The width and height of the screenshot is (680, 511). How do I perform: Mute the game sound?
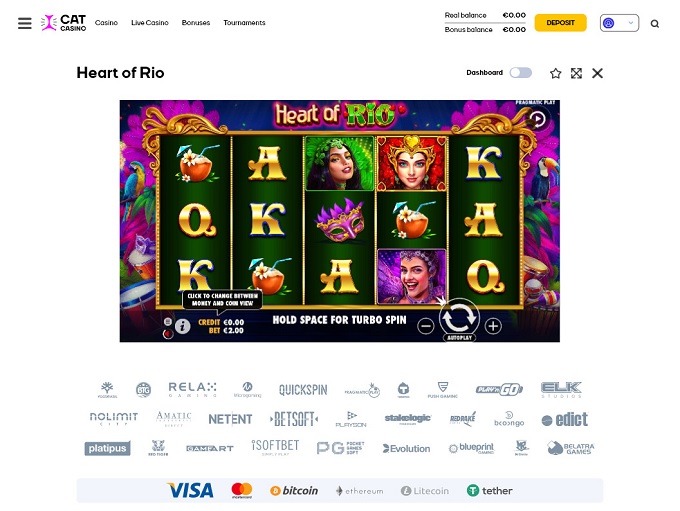[x=167, y=334]
